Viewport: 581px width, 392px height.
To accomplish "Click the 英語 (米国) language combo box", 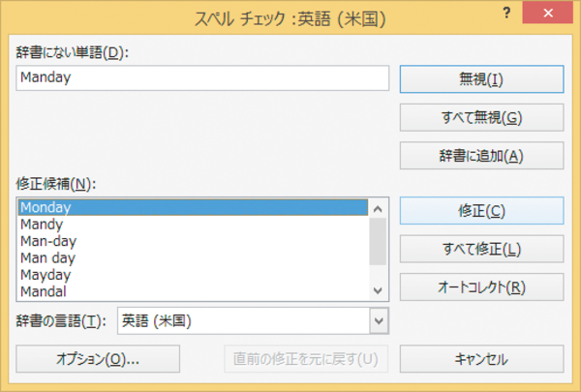I will 253,321.
